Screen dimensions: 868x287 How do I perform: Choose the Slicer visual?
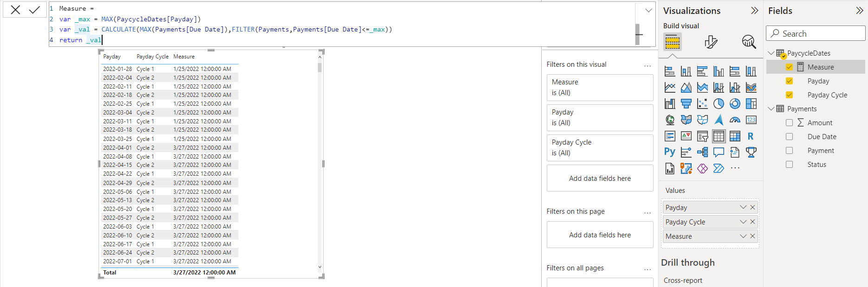[702, 136]
